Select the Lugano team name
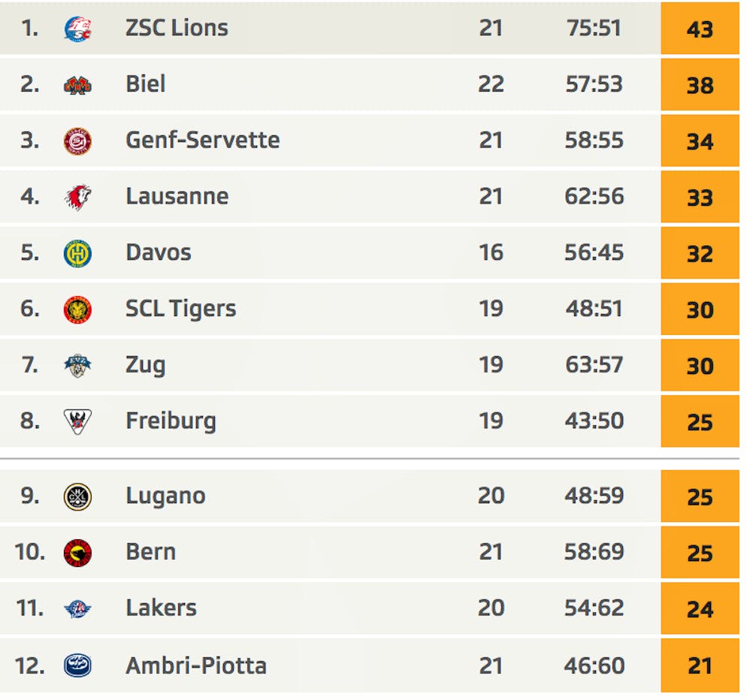Viewport: 747px width, 700px height. coord(166,496)
